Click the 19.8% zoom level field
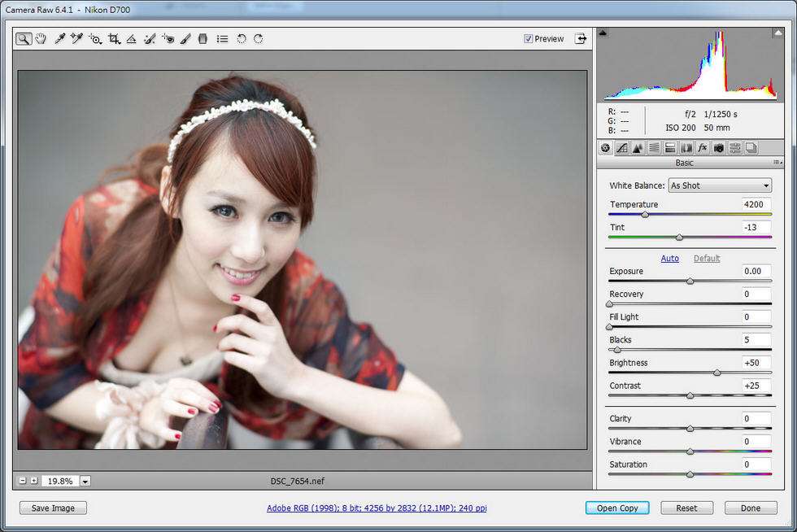 coord(60,481)
